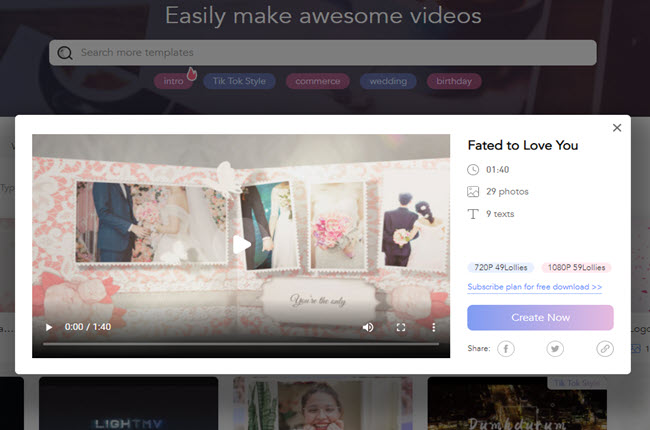
Task: Select the Tik Tok Style tag
Action: pos(241,81)
